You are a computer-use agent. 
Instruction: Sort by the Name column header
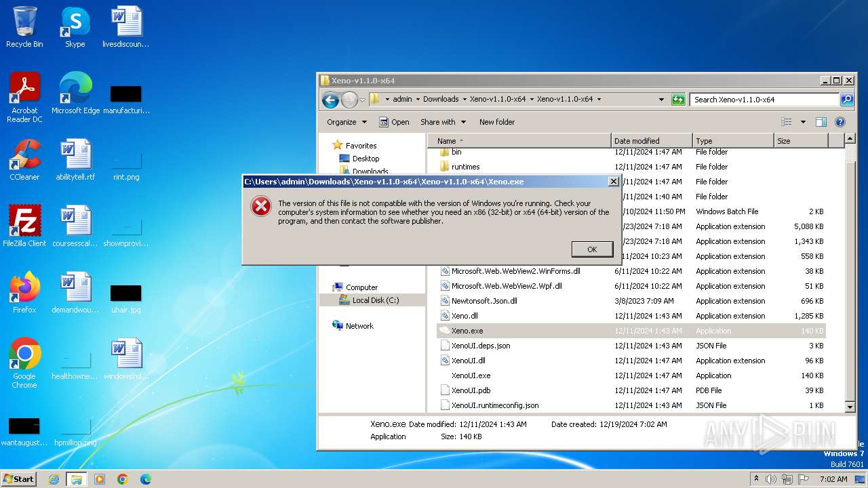tap(519, 141)
